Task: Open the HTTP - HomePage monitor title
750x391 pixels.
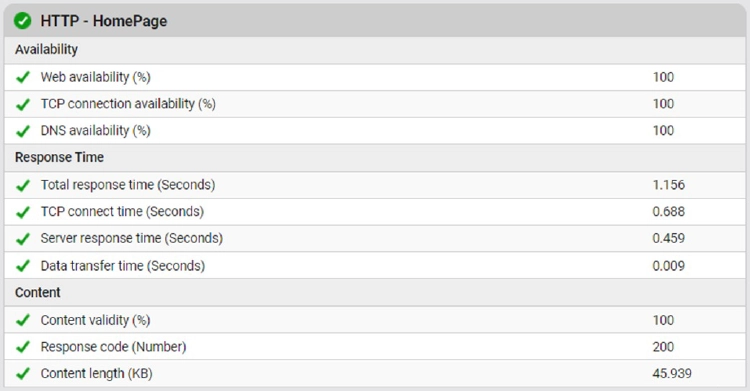Action: (x=104, y=21)
